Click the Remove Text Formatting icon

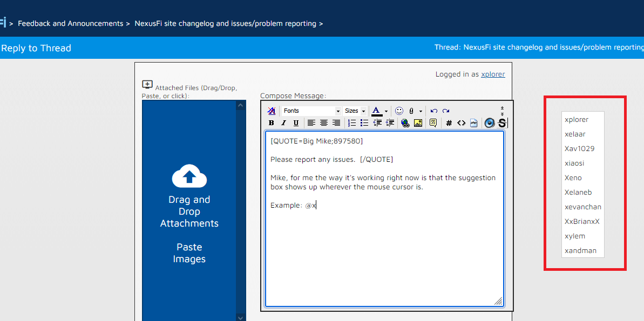(x=272, y=111)
